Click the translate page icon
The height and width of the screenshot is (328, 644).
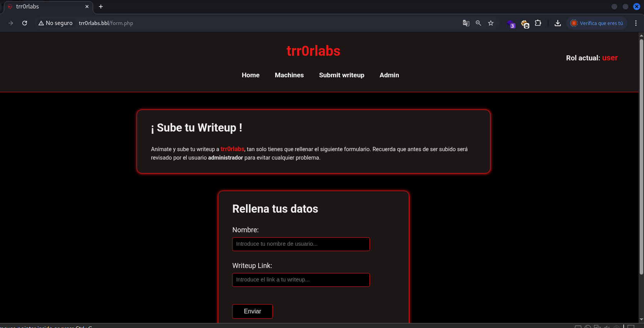pos(466,23)
